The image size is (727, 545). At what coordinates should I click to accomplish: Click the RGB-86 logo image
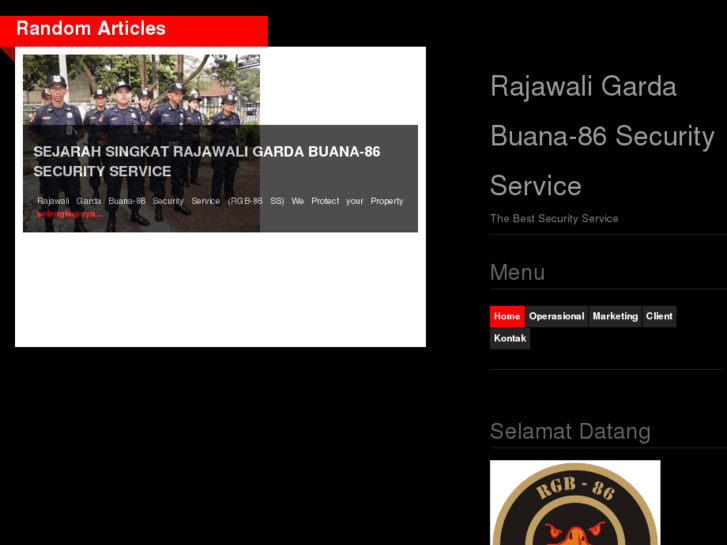pyautogui.click(x=575, y=502)
